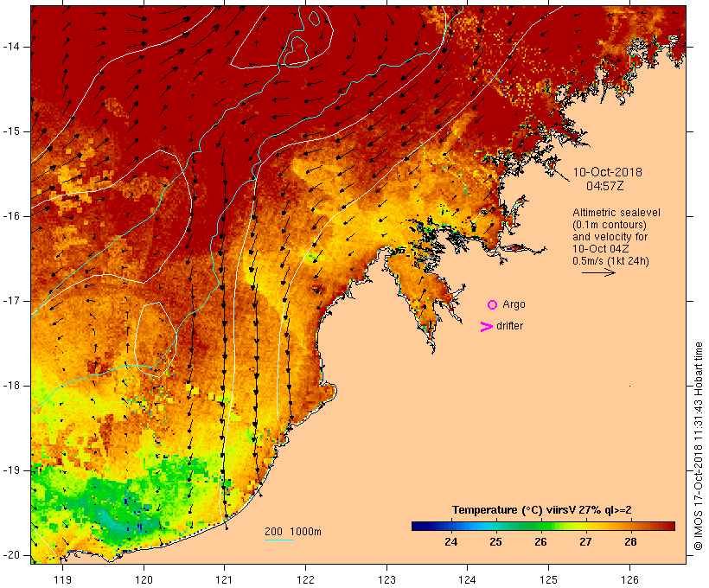Viewport: 709px width, 588px height.
Task: Click the magenta Argo circle legend symbol
Action: tap(493, 305)
